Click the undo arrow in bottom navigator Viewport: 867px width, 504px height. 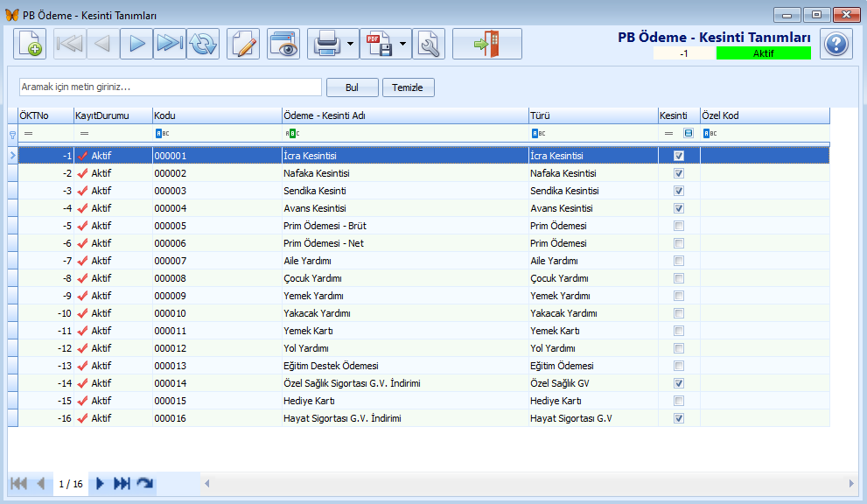click(145, 484)
